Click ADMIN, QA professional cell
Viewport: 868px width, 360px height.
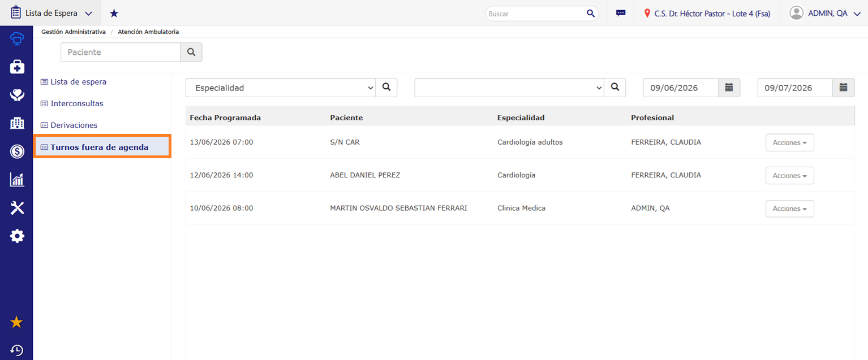click(x=650, y=208)
